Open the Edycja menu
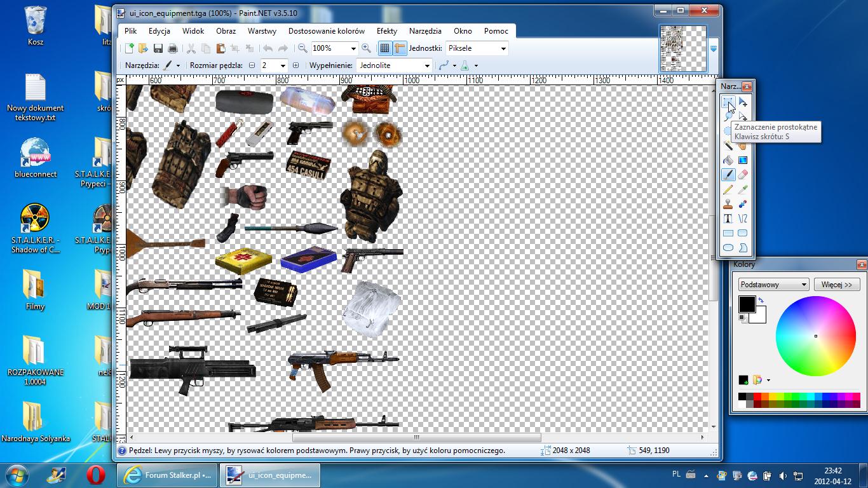This screenshot has height=488, width=868. click(159, 31)
